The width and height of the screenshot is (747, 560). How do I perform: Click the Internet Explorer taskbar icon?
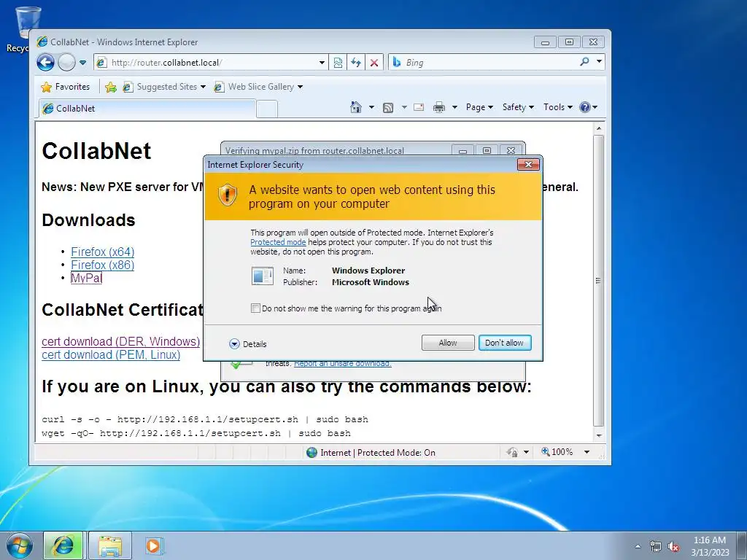pyautogui.click(x=64, y=545)
